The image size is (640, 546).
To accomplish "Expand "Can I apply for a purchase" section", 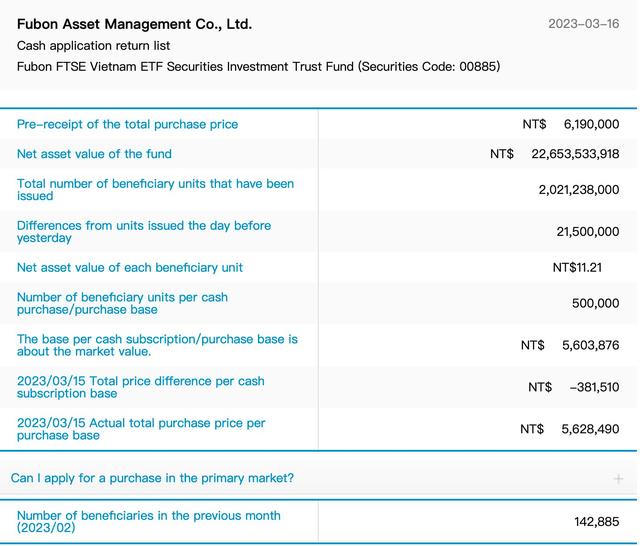I will 152,478.
